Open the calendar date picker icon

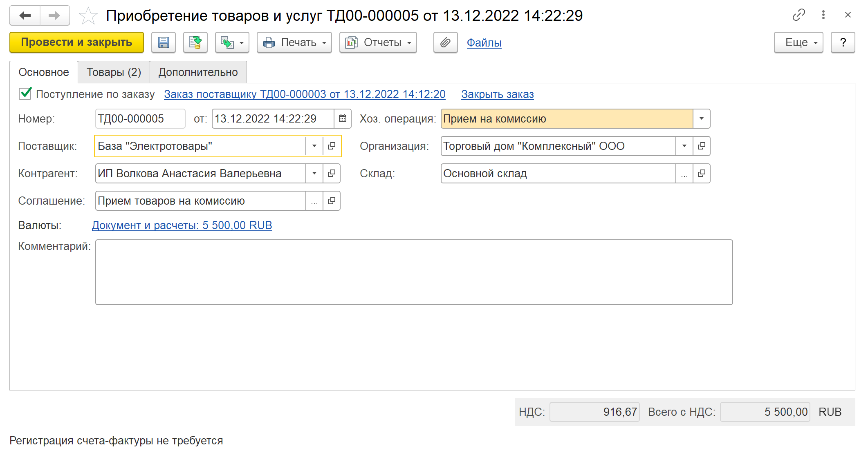343,118
